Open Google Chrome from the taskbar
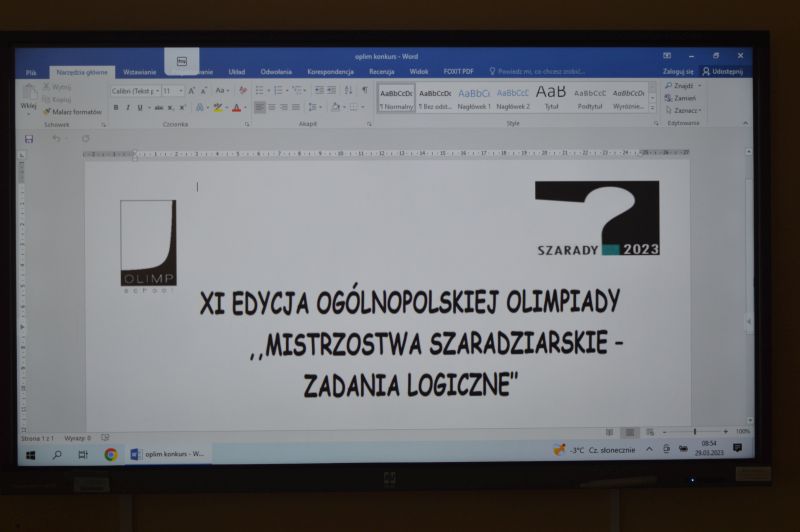Image resolution: width=800 pixels, height=532 pixels. click(x=110, y=454)
